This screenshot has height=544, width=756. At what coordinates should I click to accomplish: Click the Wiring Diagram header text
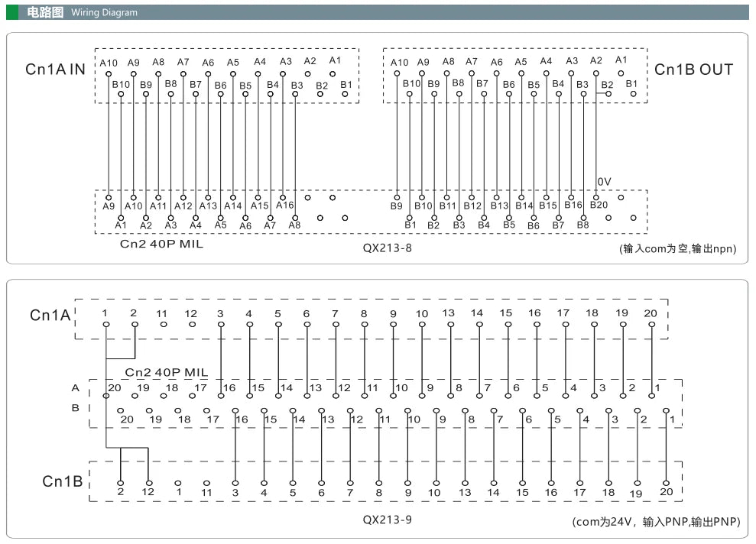click(104, 12)
